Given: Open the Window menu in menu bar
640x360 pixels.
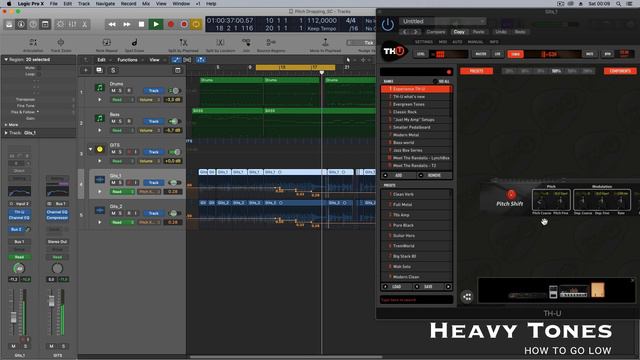Looking at the screenshot, I should (181, 4).
